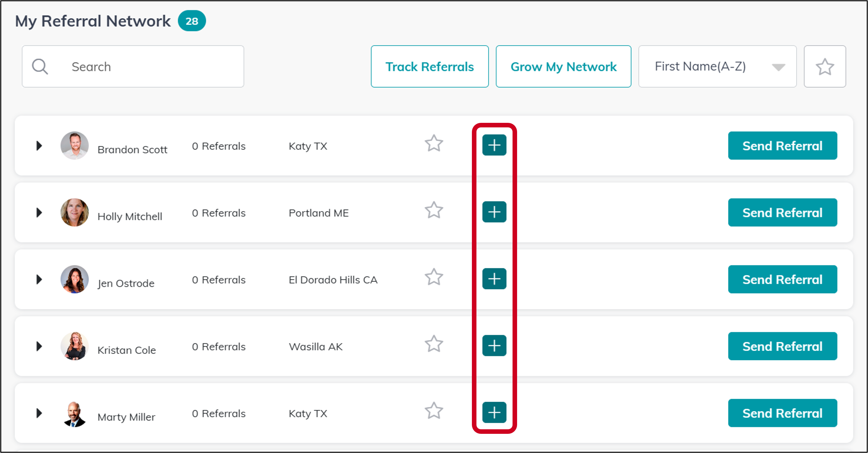Click the name Holly Mitchell

130,216
